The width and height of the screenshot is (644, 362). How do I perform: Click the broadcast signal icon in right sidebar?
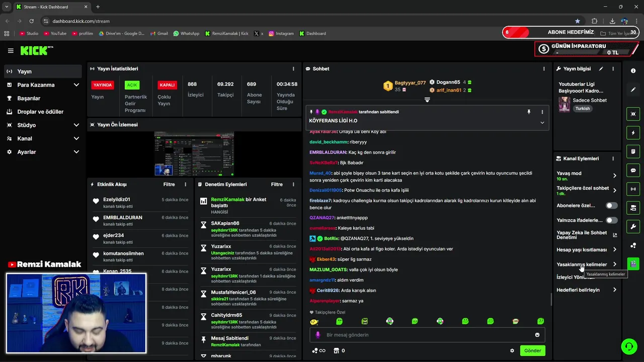coord(633,189)
